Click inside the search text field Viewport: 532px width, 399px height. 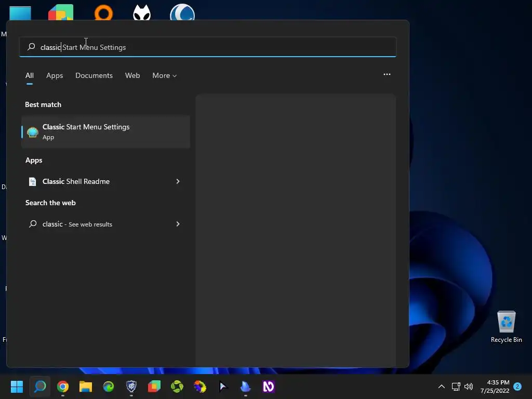click(x=208, y=47)
